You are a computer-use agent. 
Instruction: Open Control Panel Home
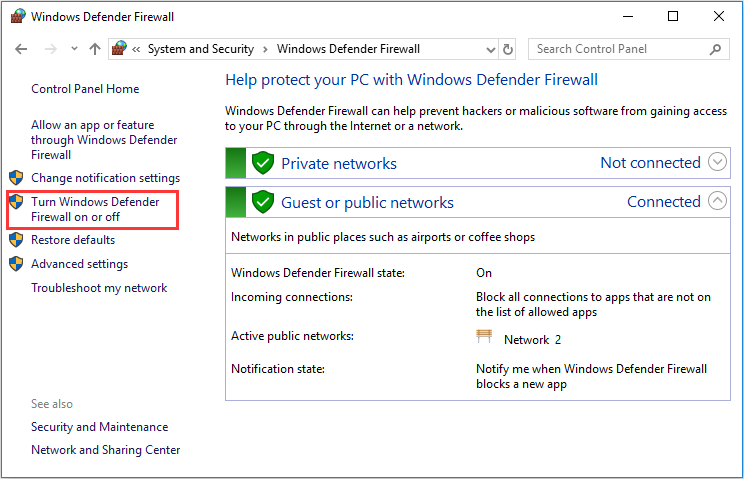pyautogui.click(x=85, y=89)
